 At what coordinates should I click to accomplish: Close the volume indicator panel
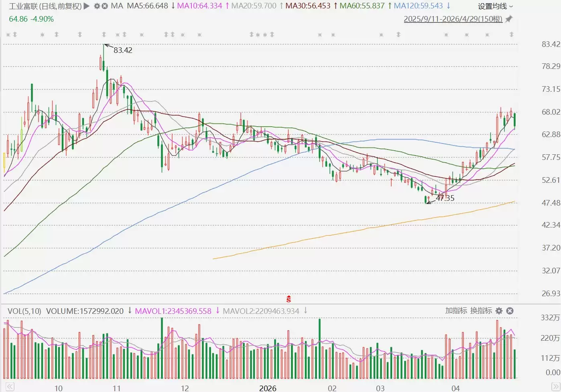click(x=510, y=311)
